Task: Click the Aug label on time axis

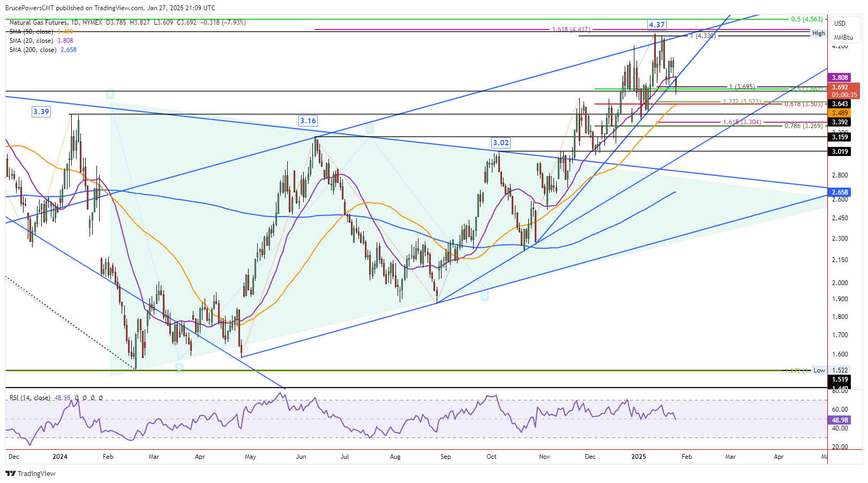Action: (x=395, y=457)
